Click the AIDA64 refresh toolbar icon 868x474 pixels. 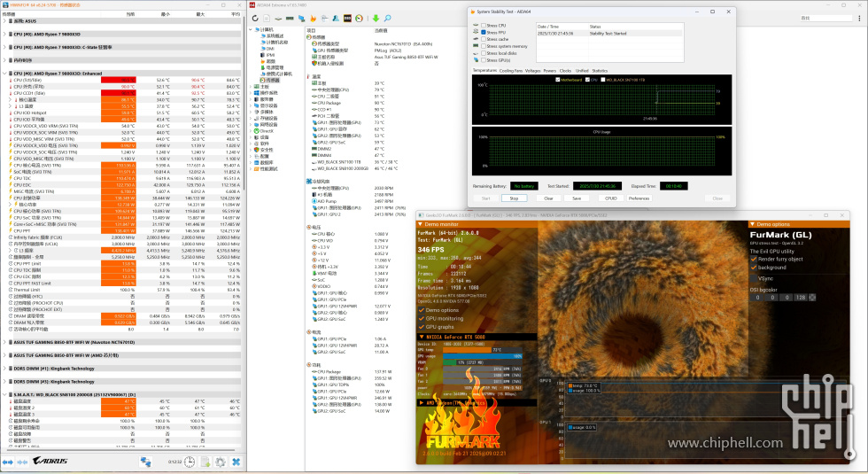255,19
